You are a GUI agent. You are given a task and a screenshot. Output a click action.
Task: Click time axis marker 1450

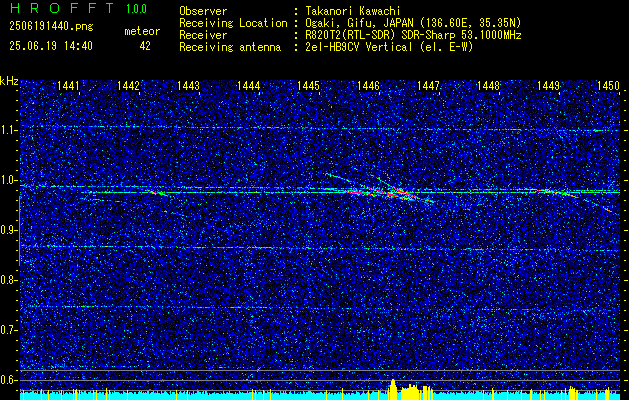(x=608, y=86)
